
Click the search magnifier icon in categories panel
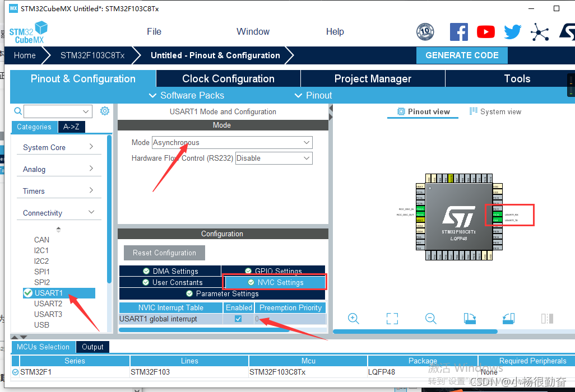(17, 111)
